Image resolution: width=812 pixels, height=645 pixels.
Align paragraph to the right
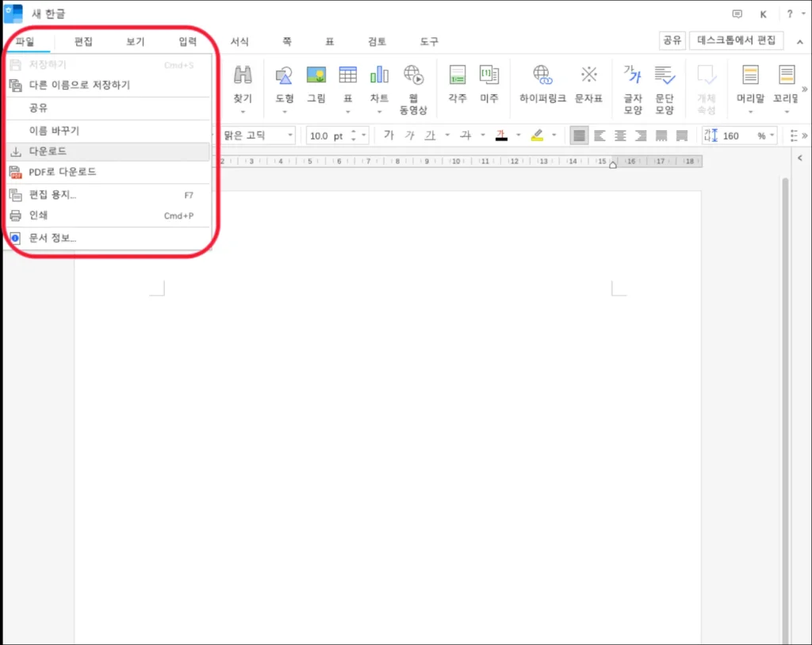point(641,135)
